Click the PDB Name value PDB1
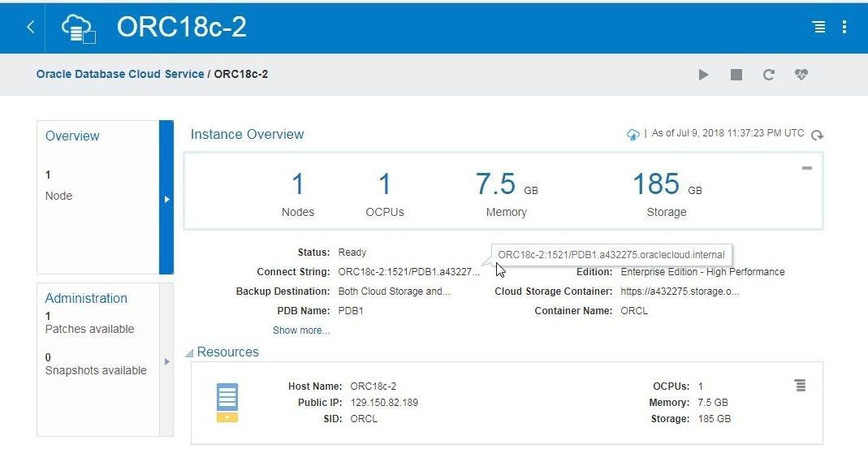This screenshot has width=868, height=462. coord(351,310)
